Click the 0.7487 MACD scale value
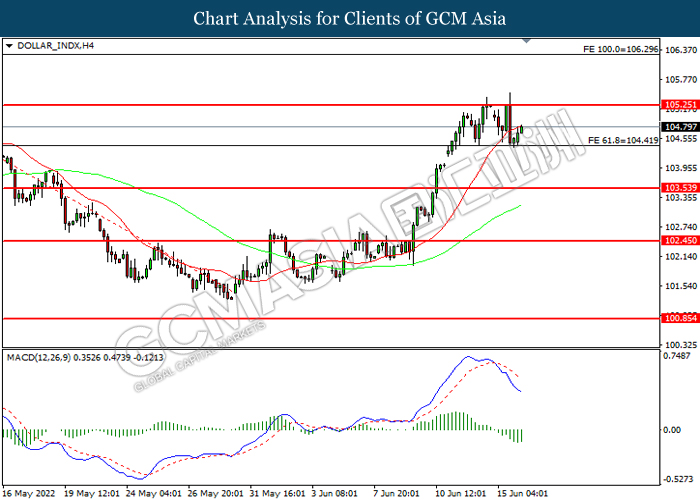Image resolution: width=700 pixels, height=500 pixels. (x=677, y=356)
